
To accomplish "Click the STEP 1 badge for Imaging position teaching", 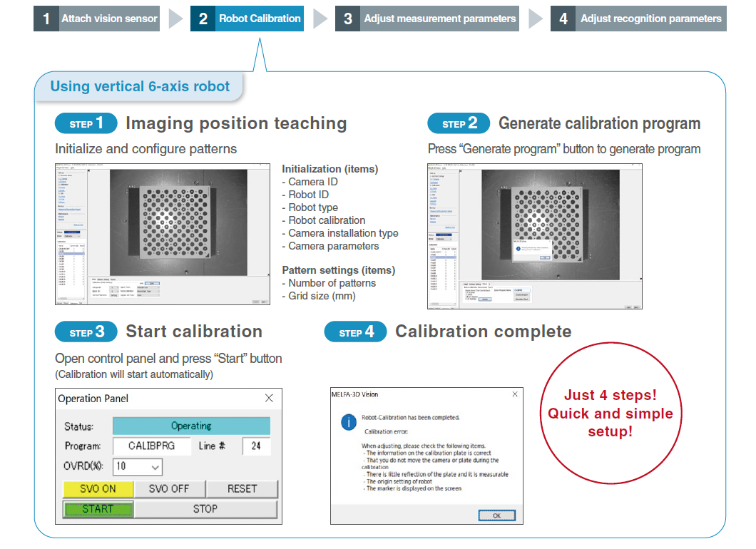I will (x=86, y=123).
